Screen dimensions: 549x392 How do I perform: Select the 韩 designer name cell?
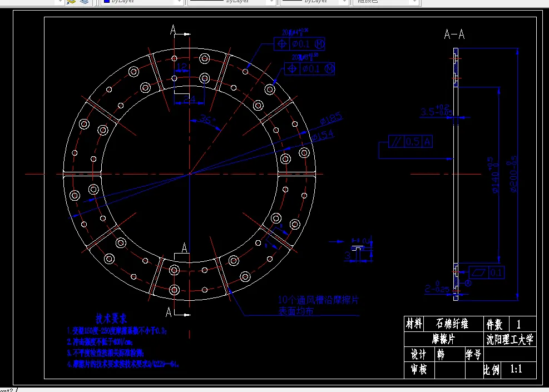click(x=450, y=355)
